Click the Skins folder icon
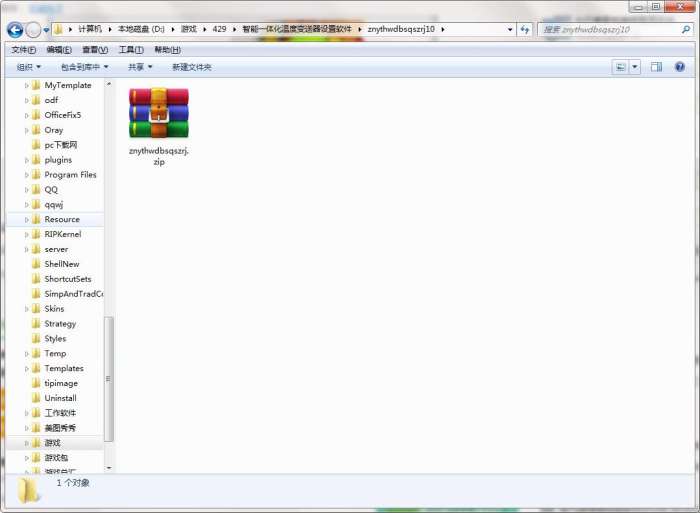This screenshot has width=700, height=513. coord(37,309)
